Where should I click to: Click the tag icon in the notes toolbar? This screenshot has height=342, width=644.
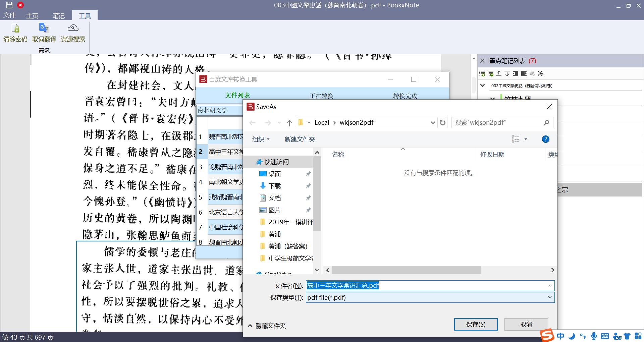pyautogui.click(x=531, y=73)
